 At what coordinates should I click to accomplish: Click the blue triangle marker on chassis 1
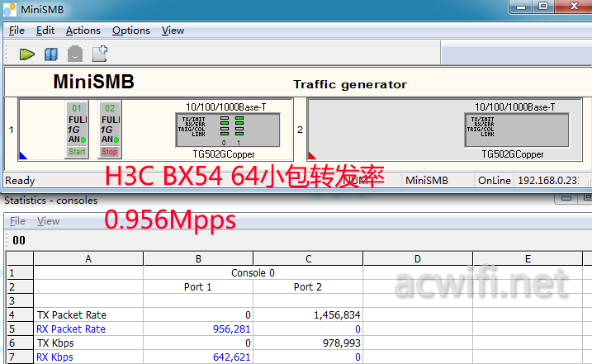pyautogui.click(x=23, y=155)
